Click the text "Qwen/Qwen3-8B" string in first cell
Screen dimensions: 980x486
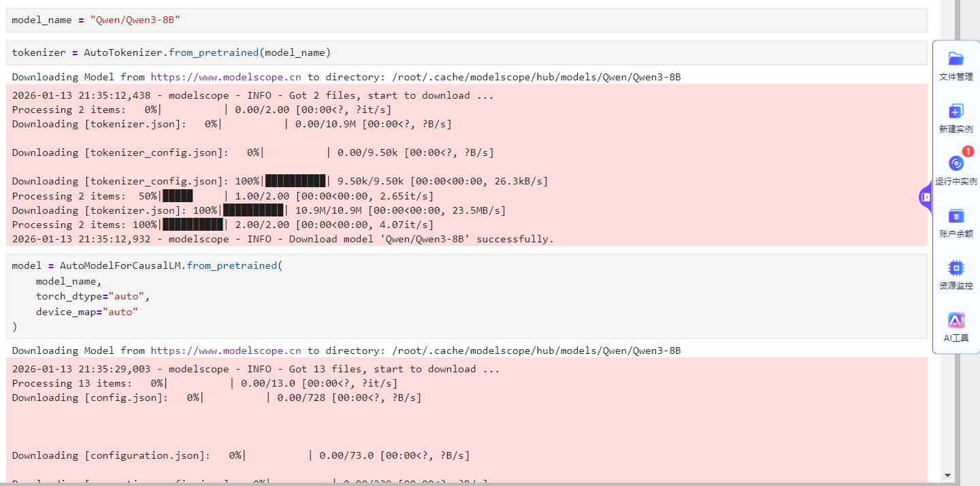(x=135, y=20)
